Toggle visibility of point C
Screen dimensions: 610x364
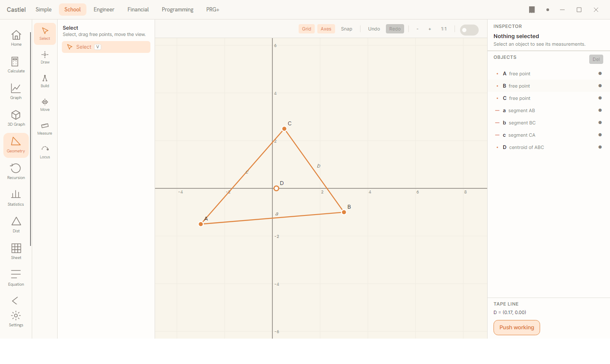(600, 98)
